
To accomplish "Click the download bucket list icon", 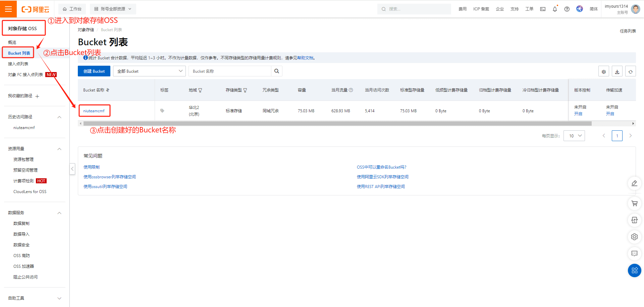I will [617, 71].
